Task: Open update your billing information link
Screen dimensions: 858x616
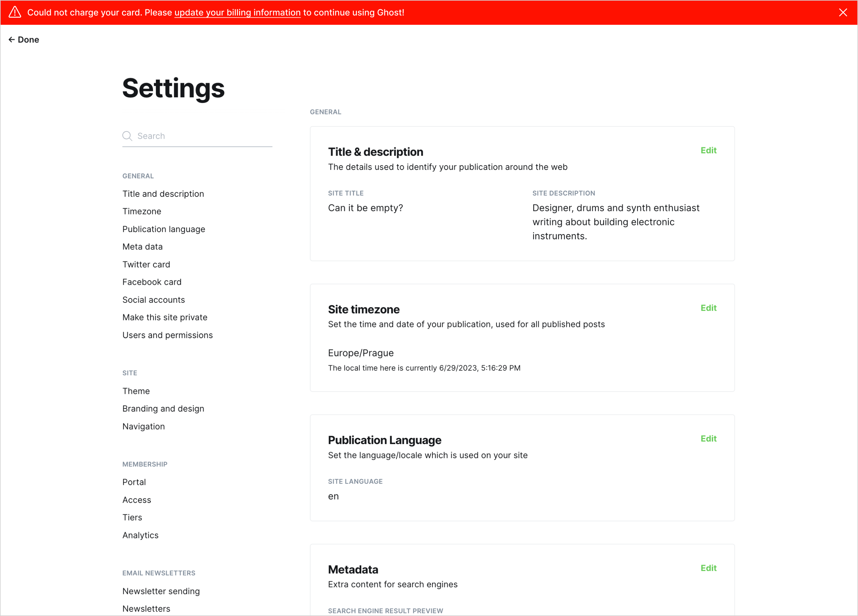Action: tap(237, 12)
